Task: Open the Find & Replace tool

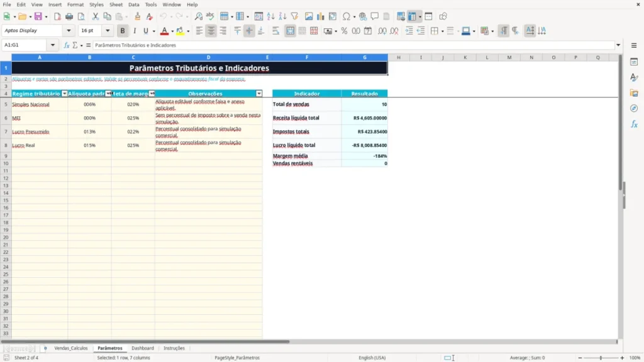Action: 198,16
